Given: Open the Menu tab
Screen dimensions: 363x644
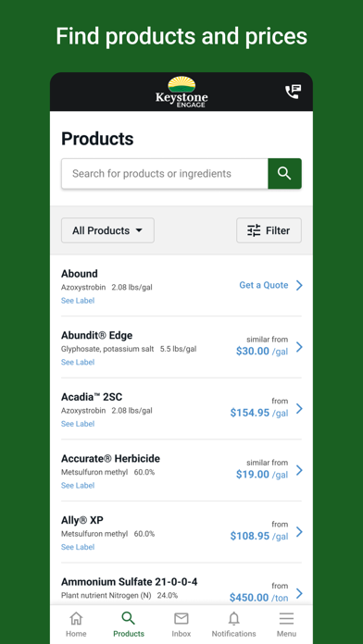Looking at the screenshot, I should click(286, 624).
